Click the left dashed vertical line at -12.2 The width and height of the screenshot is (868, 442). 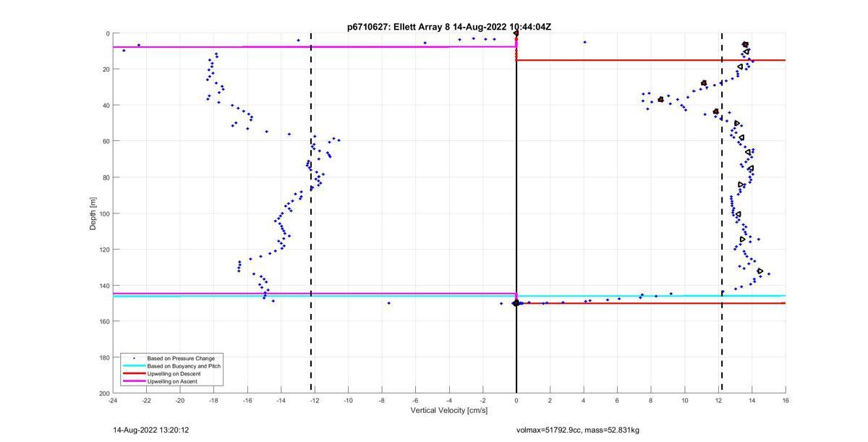(311, 213)
